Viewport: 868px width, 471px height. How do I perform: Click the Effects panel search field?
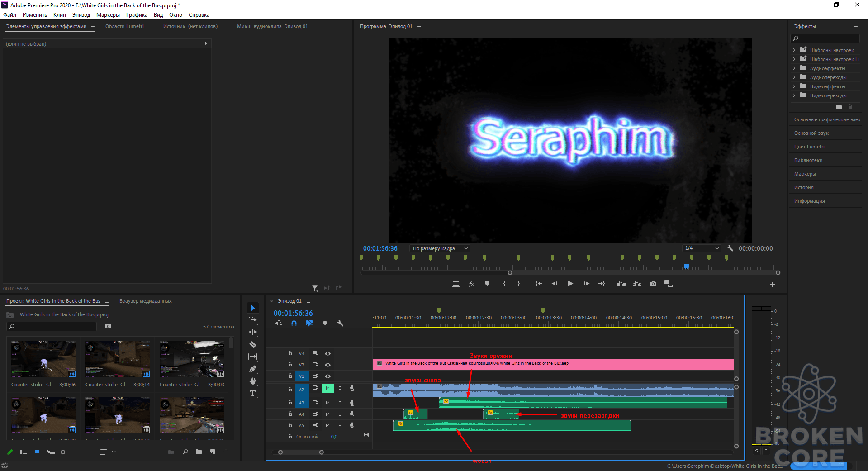(825, 38)
